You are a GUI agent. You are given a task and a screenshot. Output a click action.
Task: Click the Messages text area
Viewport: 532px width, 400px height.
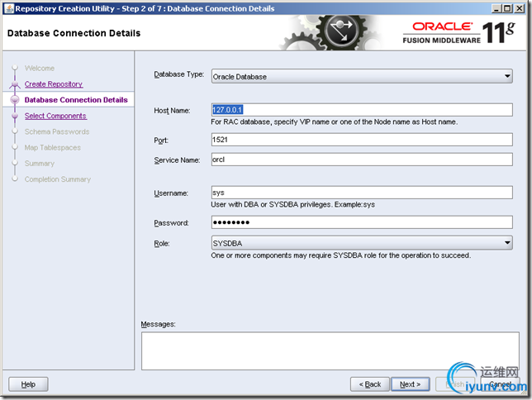click(x=330, y=350)
